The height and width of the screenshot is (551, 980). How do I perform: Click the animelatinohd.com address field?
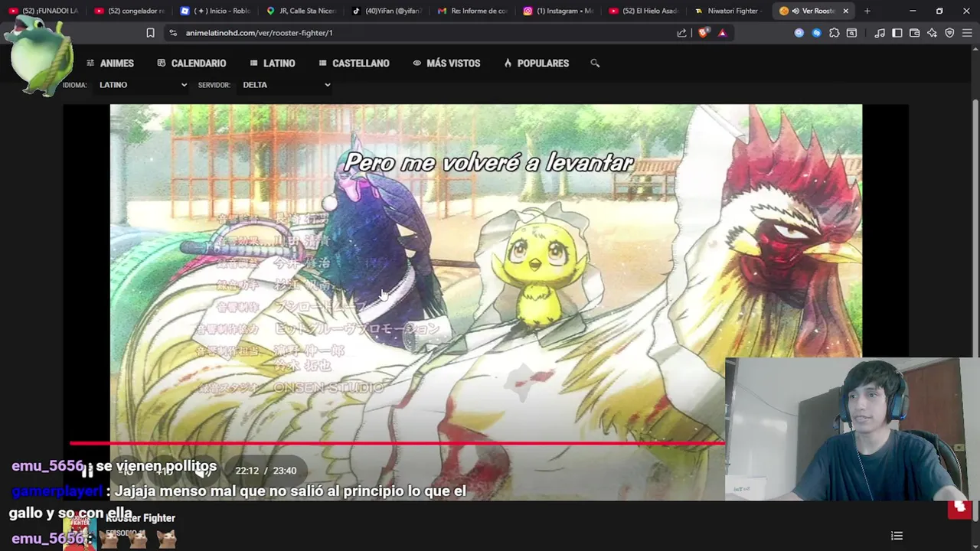click(421, 33)
